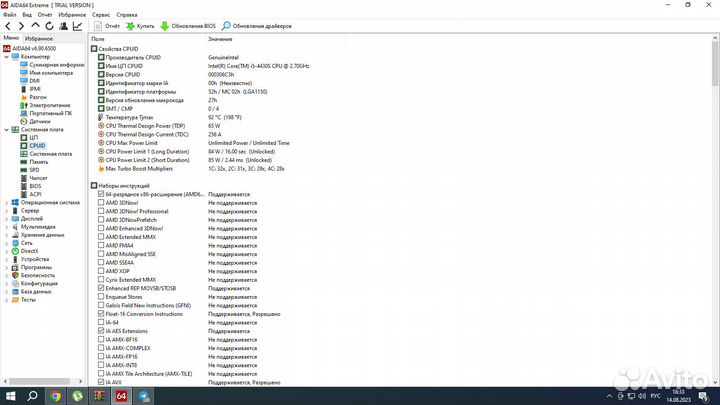Toggle AMD 3DNow! checkbox
The image size is (720, 405).
click(101, 202)
